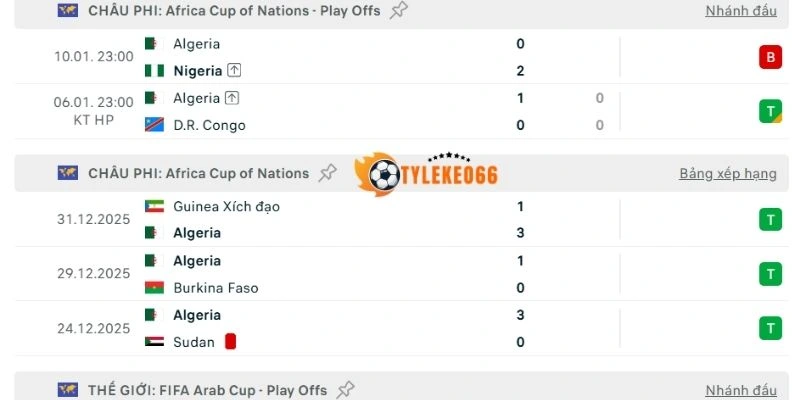
Task: Open the Bảng xếp hạng standings link
Action: click(x=727, y=173)
